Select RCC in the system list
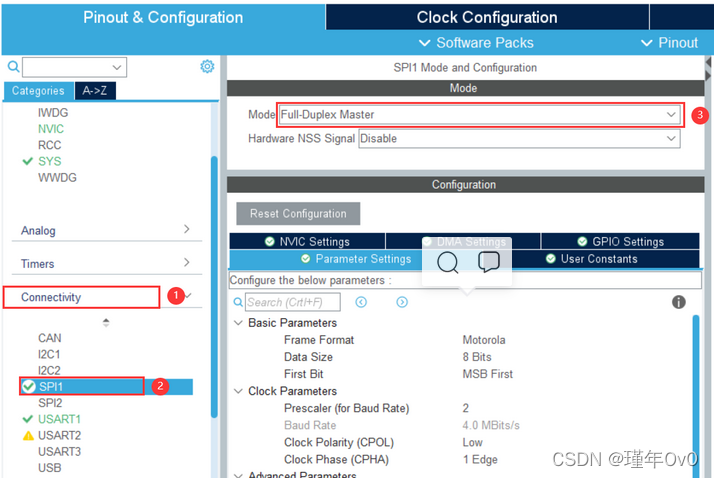714x478 pixels. click(x=50, y=145)
